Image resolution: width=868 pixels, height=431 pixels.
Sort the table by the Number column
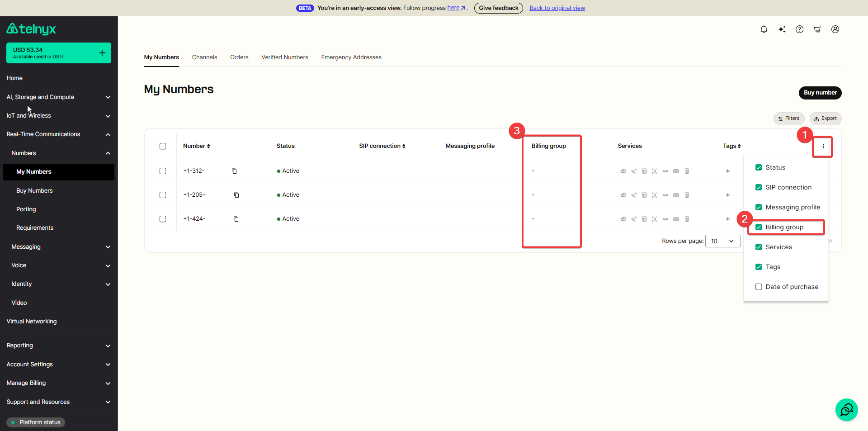pos(197,146)
